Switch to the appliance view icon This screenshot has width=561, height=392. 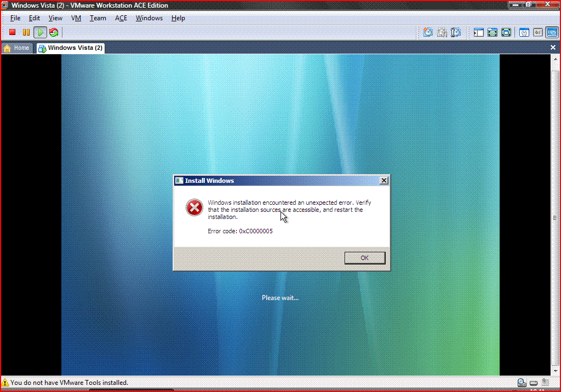coord(538,32)
